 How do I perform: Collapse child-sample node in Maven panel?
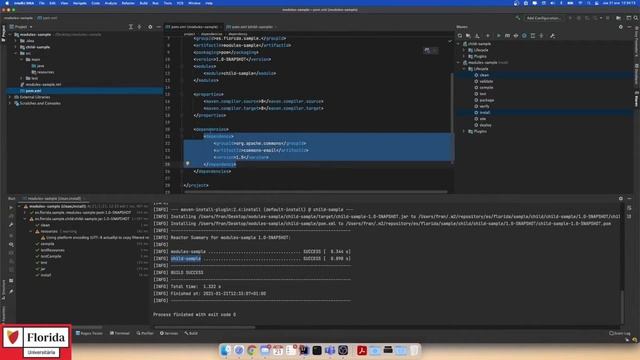click(458, 44)
